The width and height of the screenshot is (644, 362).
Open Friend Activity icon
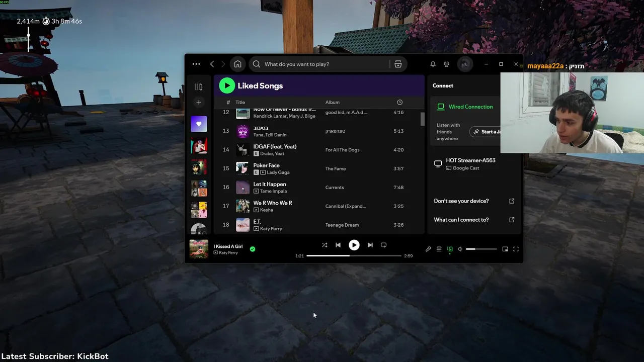pyautogui.click(x=446, y=64)
